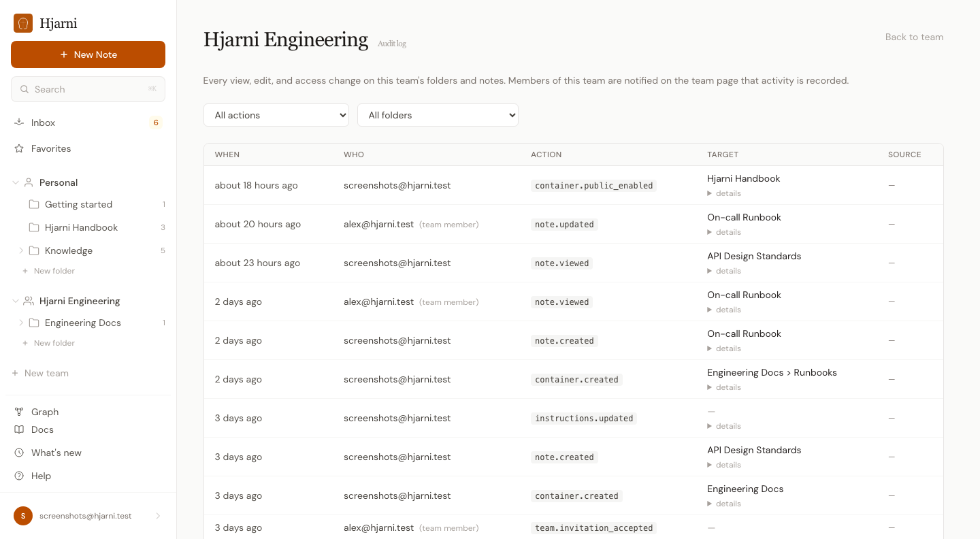Click the instructions.updated action tag
The height and width of the screenshot is (539, 980).
click(x=584, y=418)
